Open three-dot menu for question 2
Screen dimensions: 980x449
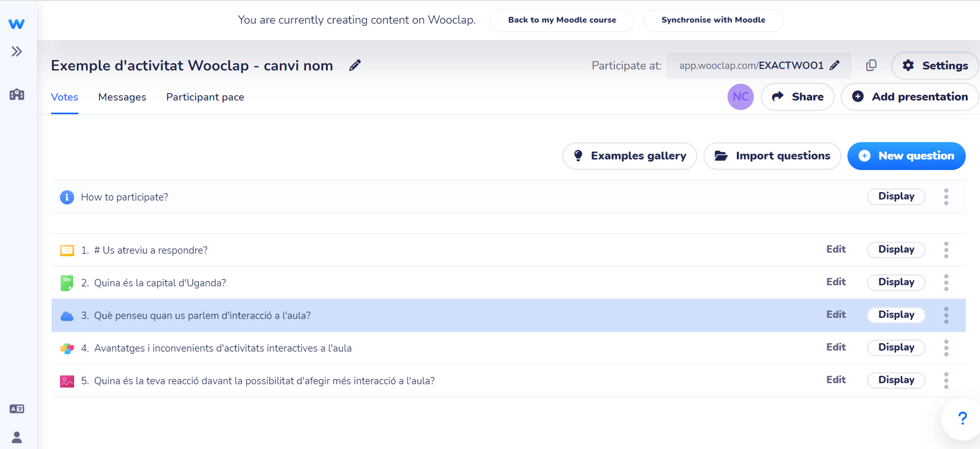point(946,283)
